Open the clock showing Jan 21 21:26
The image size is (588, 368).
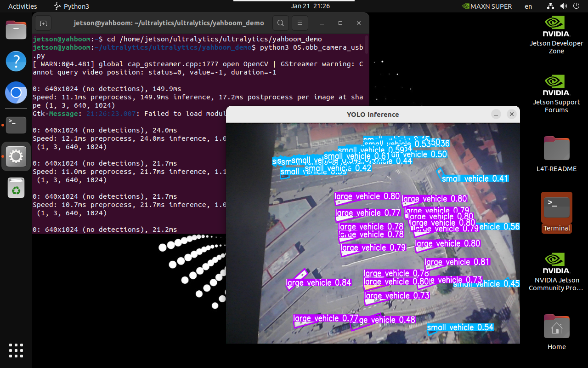tap(311, 6)
